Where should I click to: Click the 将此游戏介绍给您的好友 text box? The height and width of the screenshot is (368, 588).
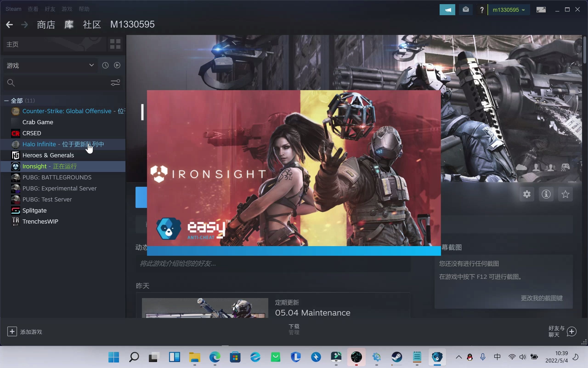[x=273, y=263]
